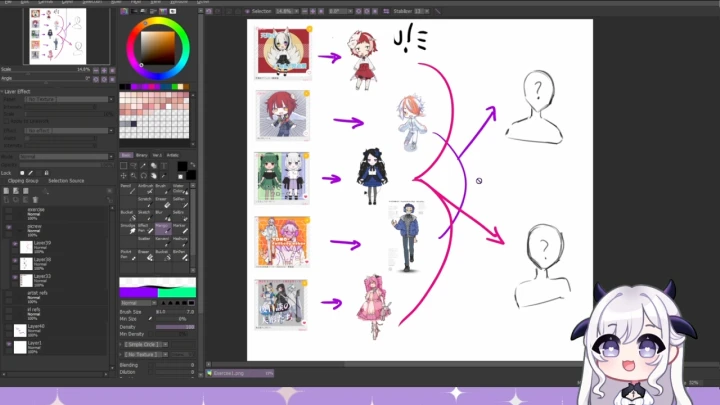Viewport: 720px width, 405px height.
Task: Choose the Water Color brush
Action: point(180,189)
